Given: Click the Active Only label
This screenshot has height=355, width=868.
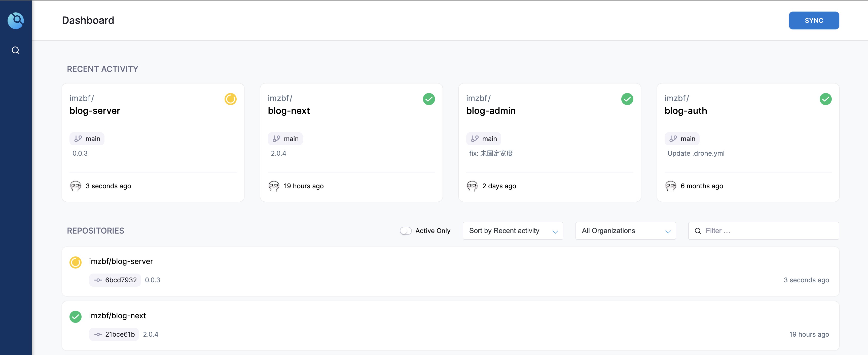Looking at the screenshot, I should (x=433, y=231).
